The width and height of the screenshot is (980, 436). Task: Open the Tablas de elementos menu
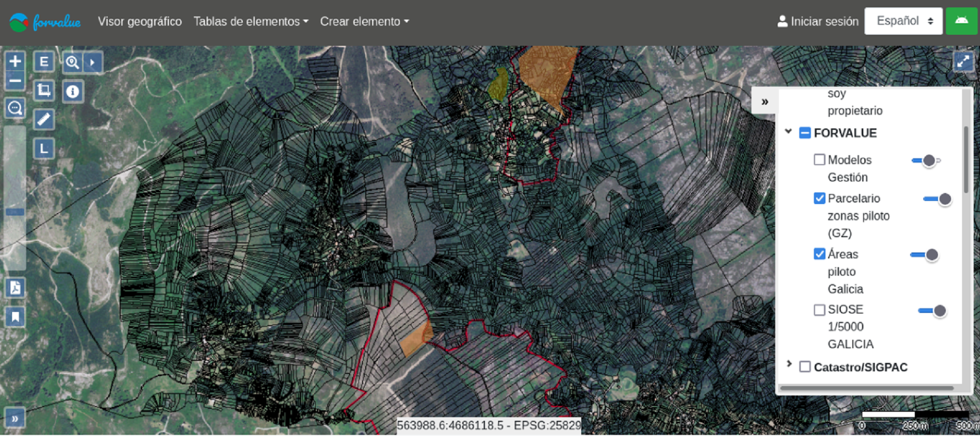click(251, 22)
